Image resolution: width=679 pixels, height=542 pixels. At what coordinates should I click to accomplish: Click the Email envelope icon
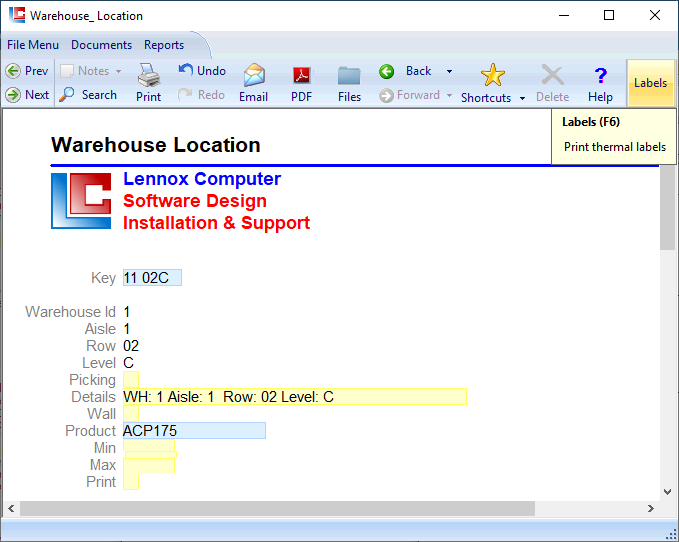click(254, 75)
